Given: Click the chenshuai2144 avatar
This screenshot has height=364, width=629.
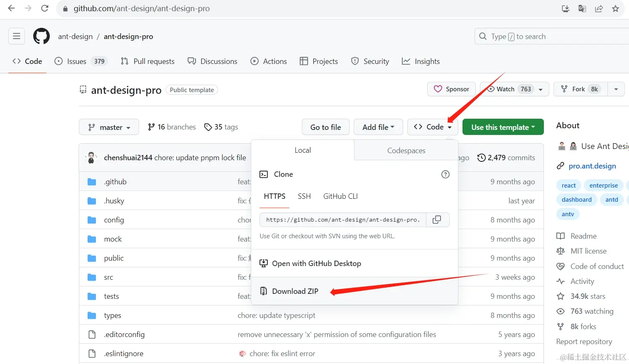Looking at the screenshot, I should [91, 158].
